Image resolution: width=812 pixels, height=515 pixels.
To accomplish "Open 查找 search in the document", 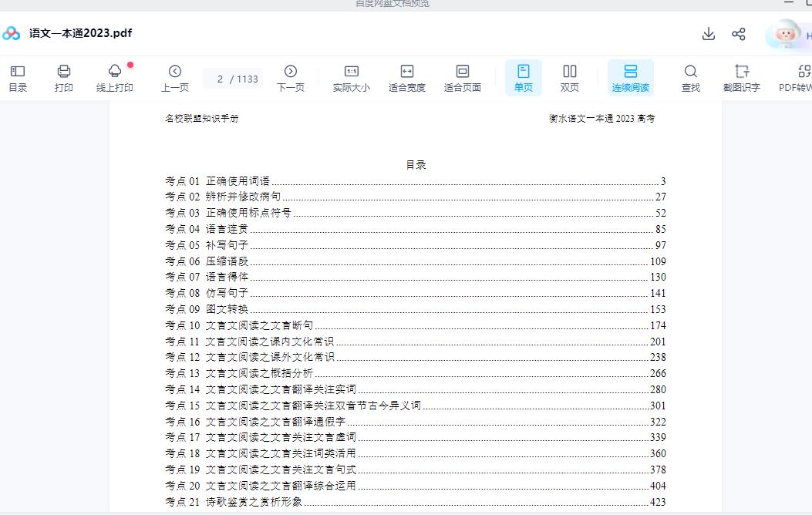I will pos(689,78).
